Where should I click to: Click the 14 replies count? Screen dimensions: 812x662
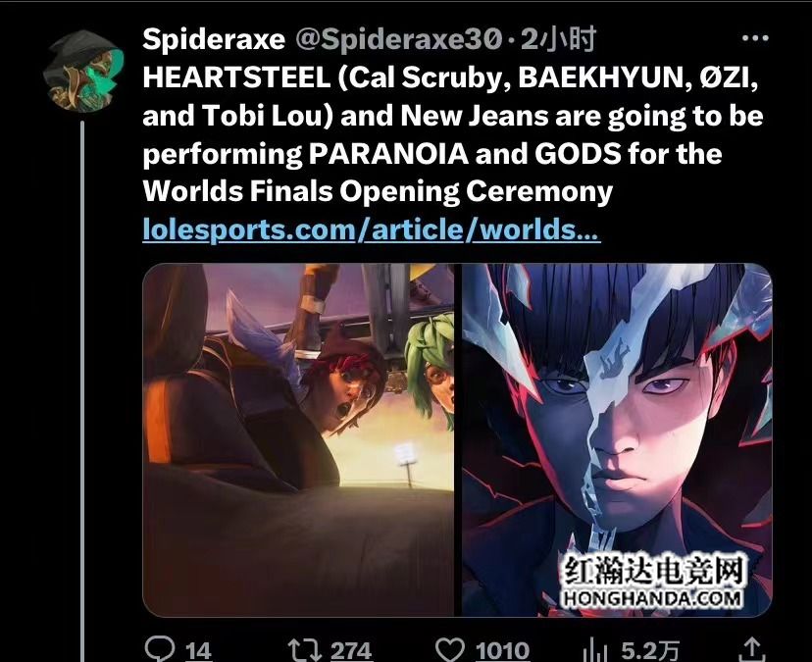(x=198, y=650)
